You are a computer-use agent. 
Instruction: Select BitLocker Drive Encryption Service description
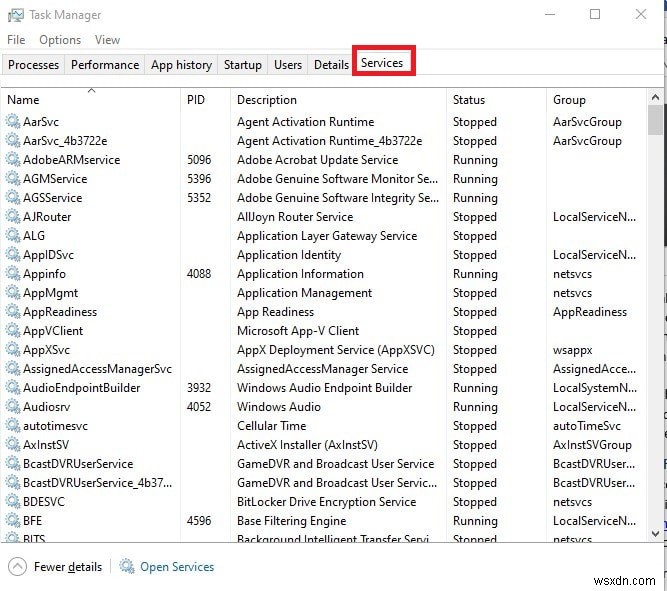[x=326, y=502]
